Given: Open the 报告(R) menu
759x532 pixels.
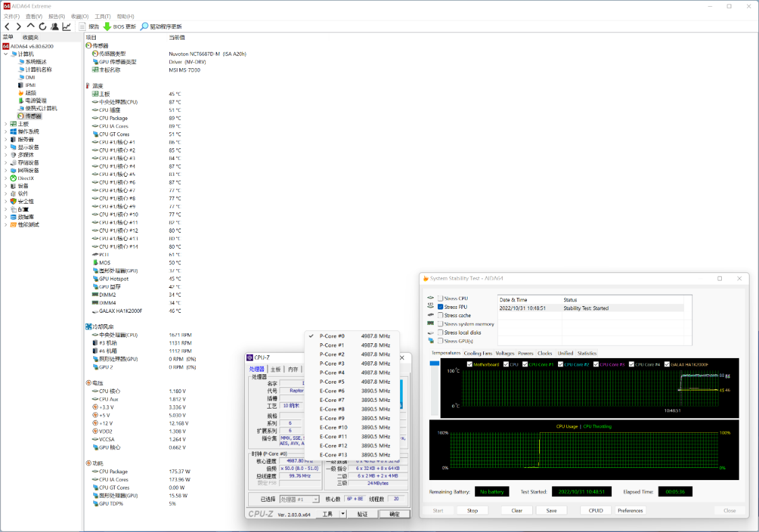Looking at the screenshot, I should [57, 16].
